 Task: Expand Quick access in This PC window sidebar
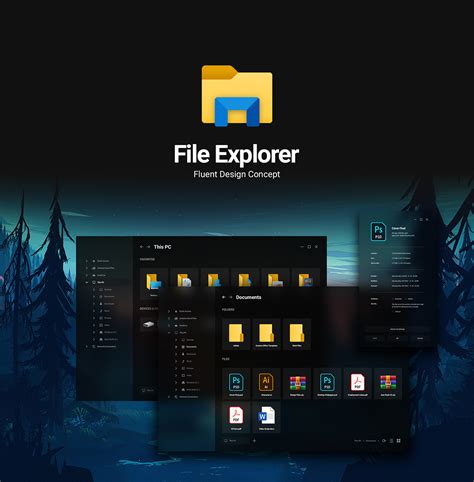pos(87,261)
